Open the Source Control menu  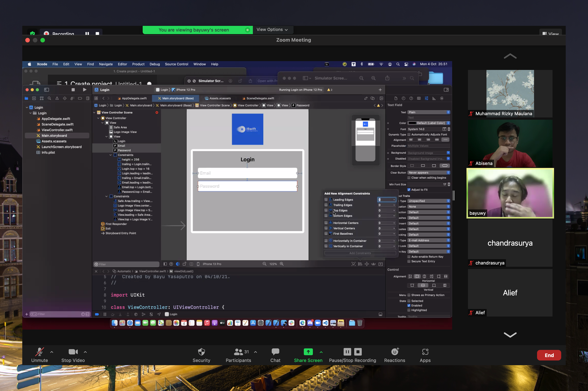point(176,64)
